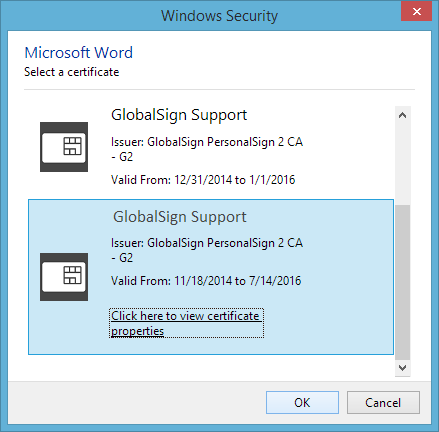Click the scrollbar track above the thumb
439x432 pixels.
click(403, 164)
